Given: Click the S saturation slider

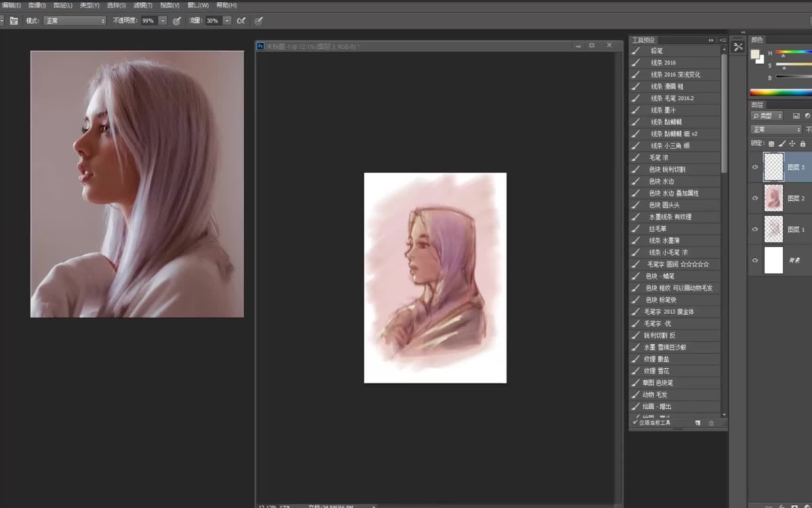Looking at the screenshot, I should (x=794, y=64).
